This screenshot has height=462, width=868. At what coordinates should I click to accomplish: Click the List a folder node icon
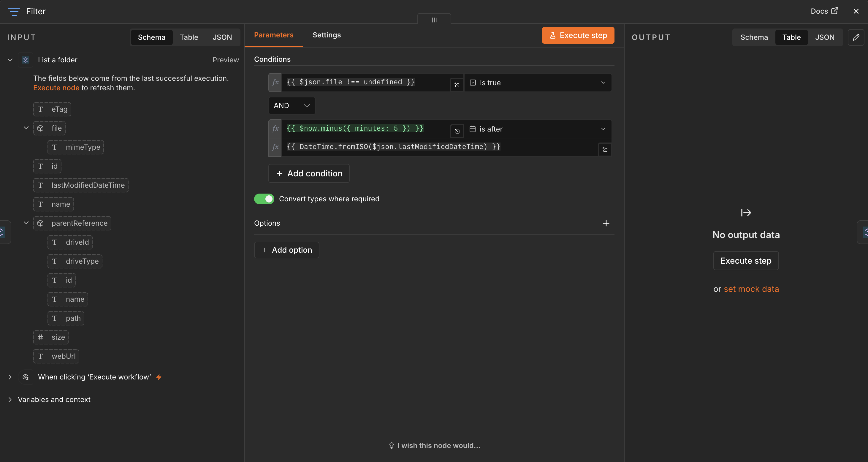[x=26, y=60]
